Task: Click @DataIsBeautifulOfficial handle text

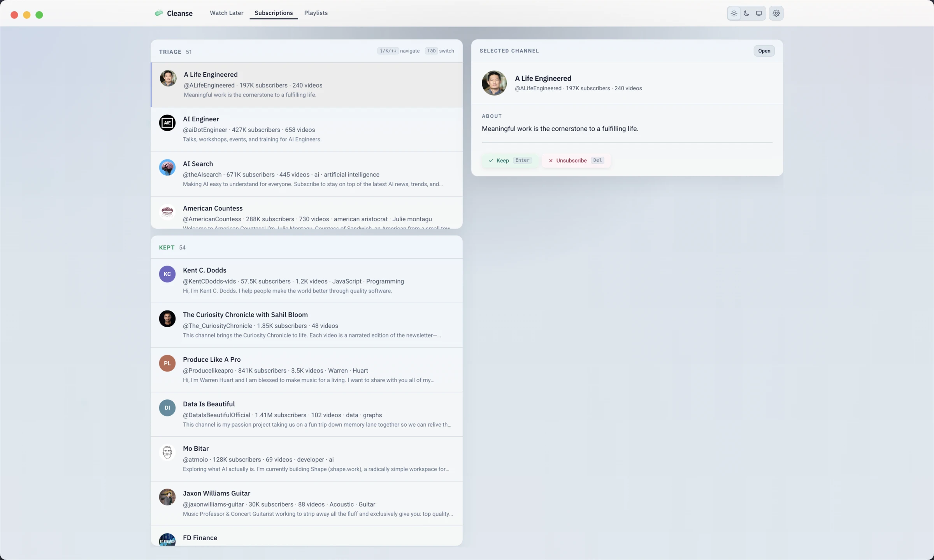Action: click(x=216, y=415)
